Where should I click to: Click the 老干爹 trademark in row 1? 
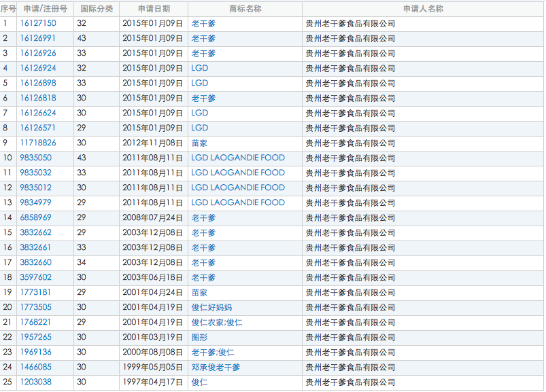[x=203, y=24]
